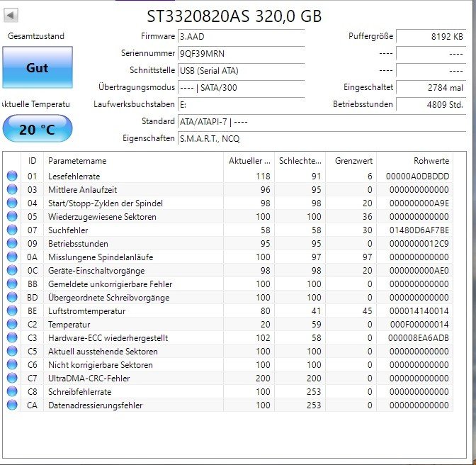The image size is (476, 465).
Task: Sort by the Parametername column header
Action: point(131,161)
